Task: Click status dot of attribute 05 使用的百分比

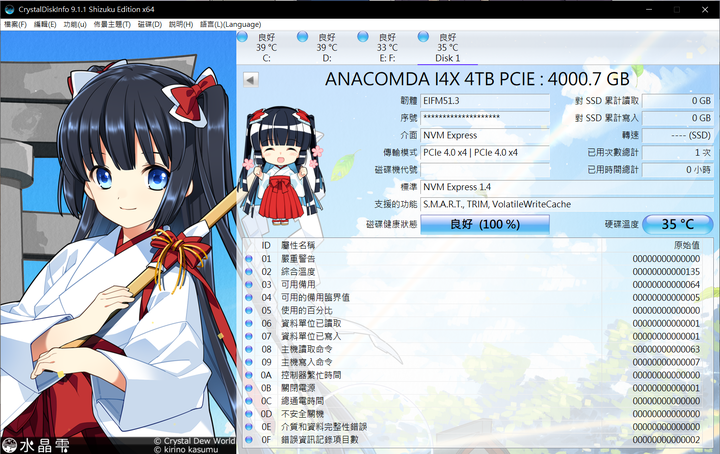Action: pyautogui.click(x=249, y=311)
